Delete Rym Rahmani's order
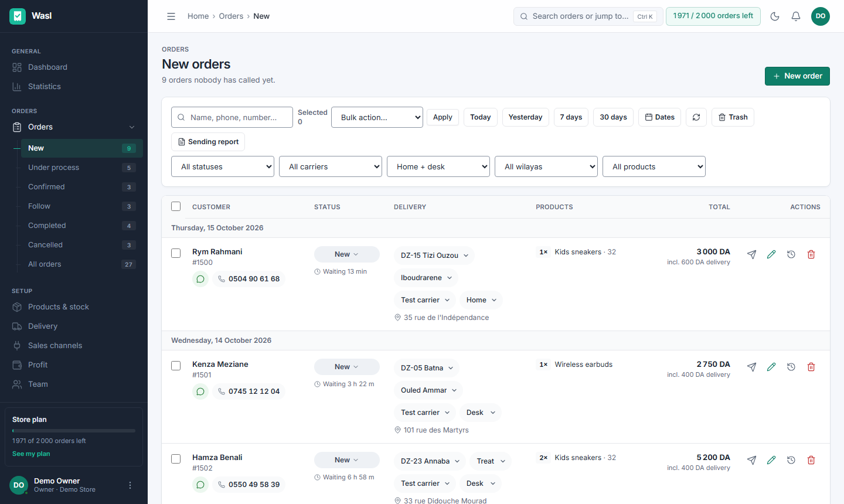844x504 pixels. tap(811, 254)
